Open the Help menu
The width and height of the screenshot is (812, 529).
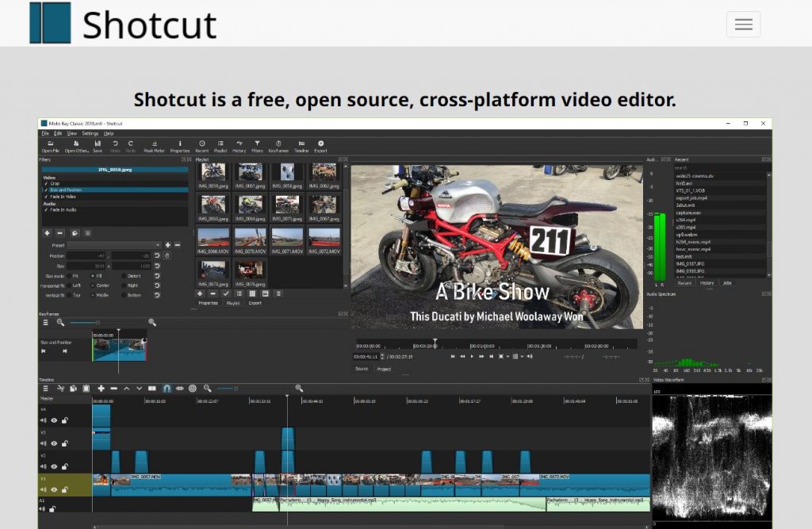108,133
